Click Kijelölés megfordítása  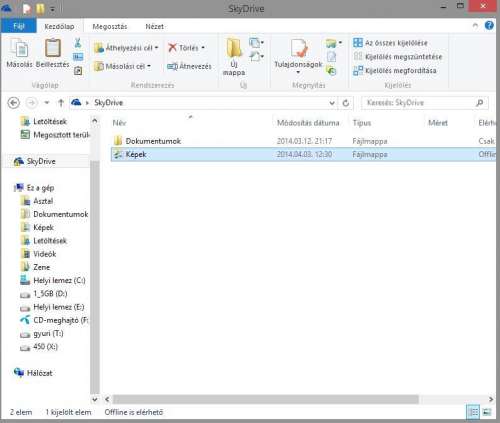tap(395, 70)
